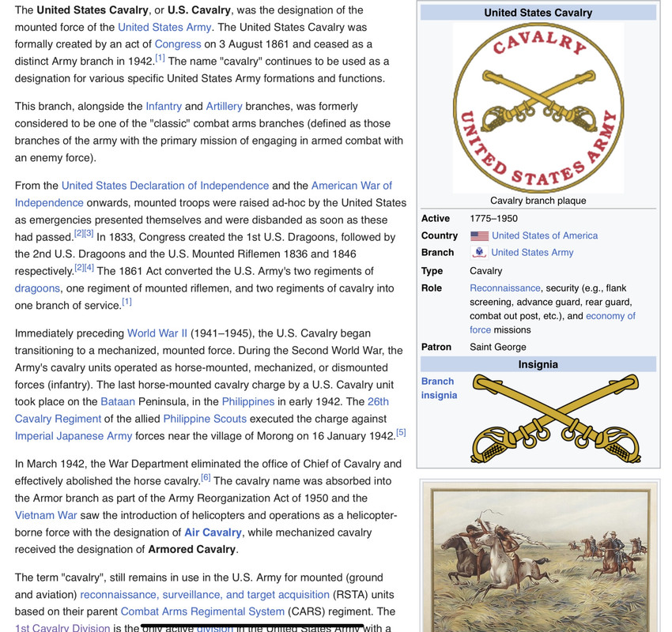The height and width of the screenshot is (632, 672).
Task: Open the United States Army link in intro
Action: [164, 27]
